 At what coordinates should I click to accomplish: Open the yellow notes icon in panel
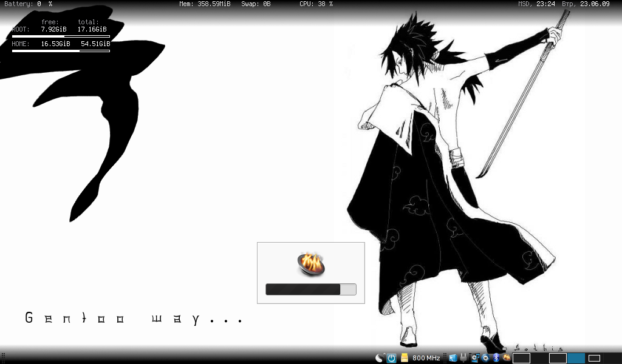coord(404,358)
